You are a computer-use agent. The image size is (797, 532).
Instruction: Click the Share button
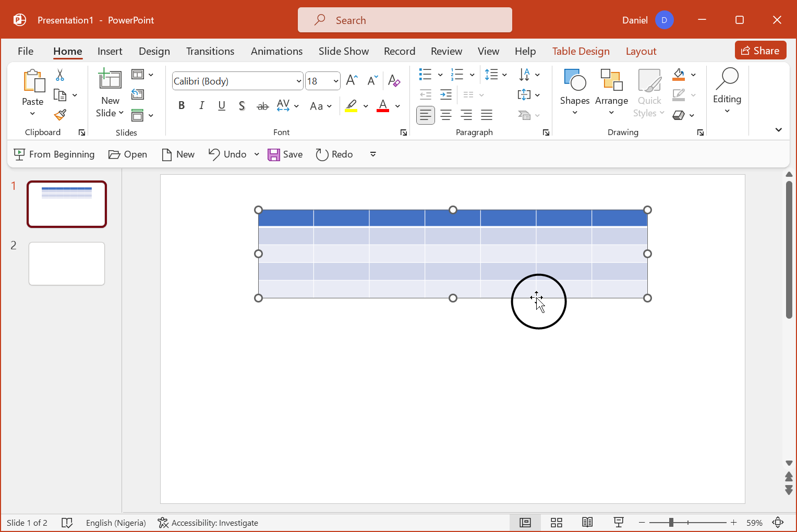[760, 51]
